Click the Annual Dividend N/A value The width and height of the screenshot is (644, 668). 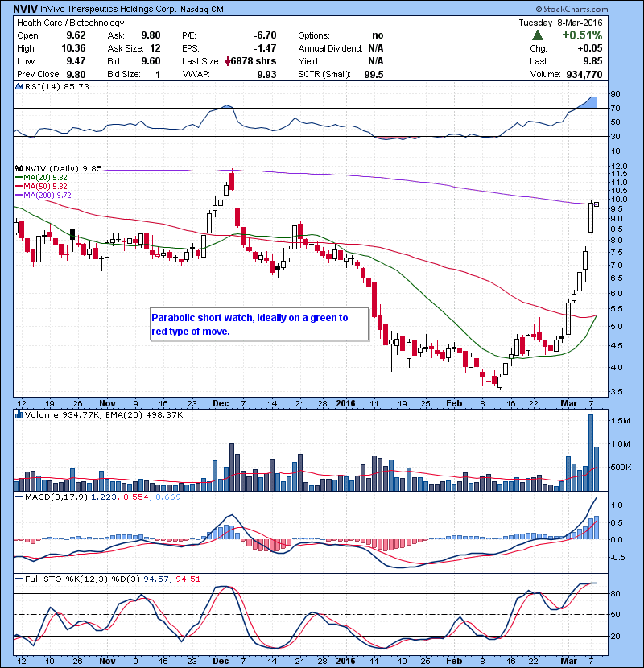[x=376, y=48]
